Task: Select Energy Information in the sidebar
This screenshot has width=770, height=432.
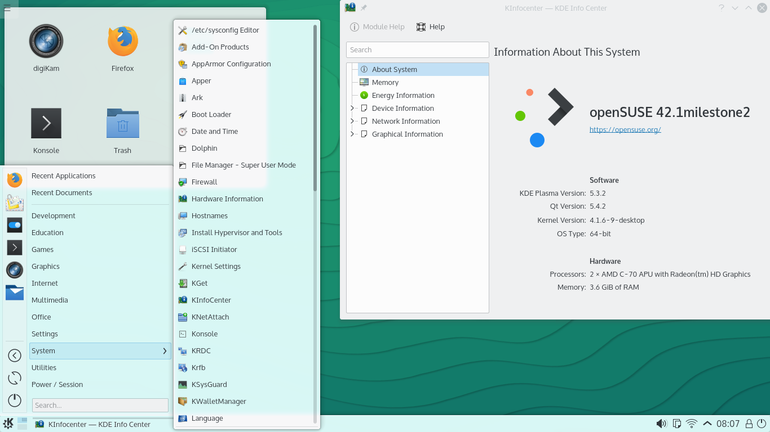Action: 402,96
